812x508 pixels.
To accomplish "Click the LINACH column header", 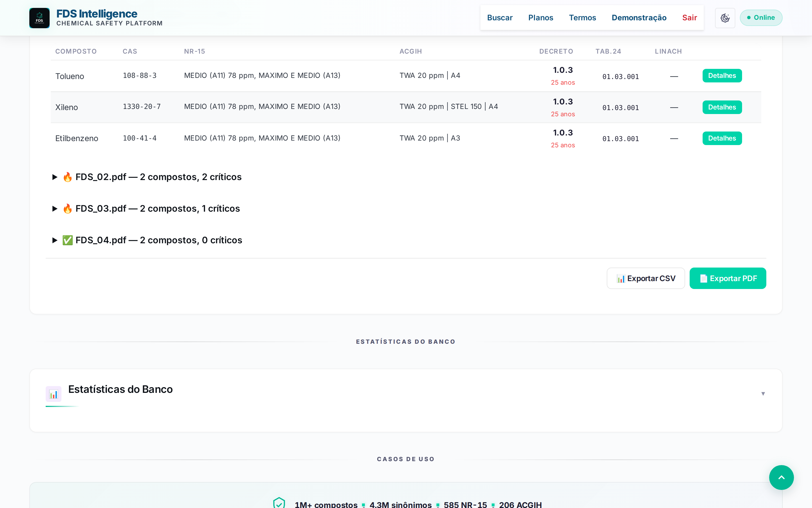I will coord(668,51).
